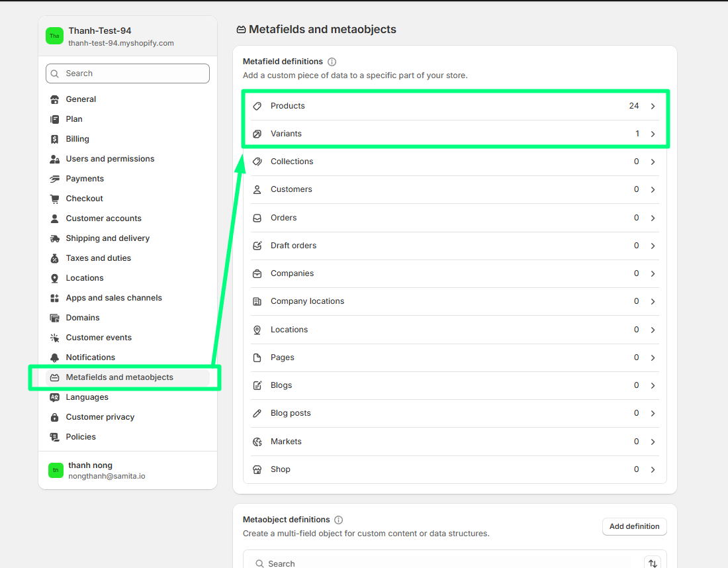Click the Draft orders icon
Viewport: 728px width, 568px height.
coord(257,246)
